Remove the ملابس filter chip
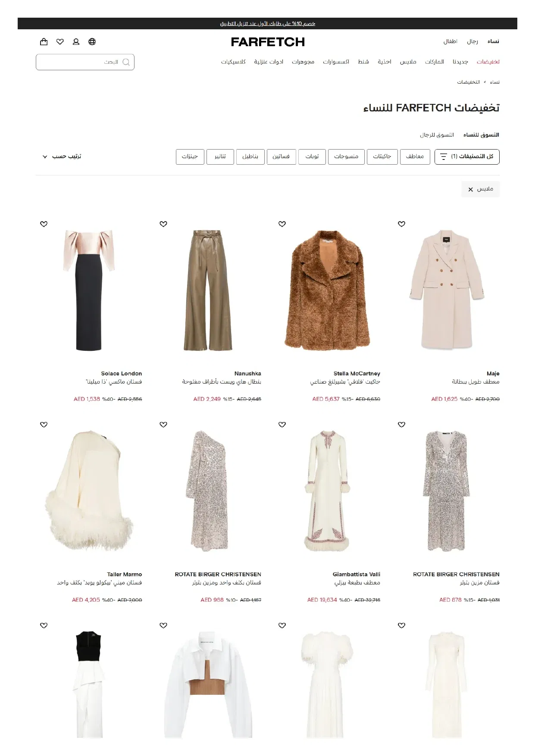This screenshot has width=535, height=756. pyautogui.click(x=480, y=189)
